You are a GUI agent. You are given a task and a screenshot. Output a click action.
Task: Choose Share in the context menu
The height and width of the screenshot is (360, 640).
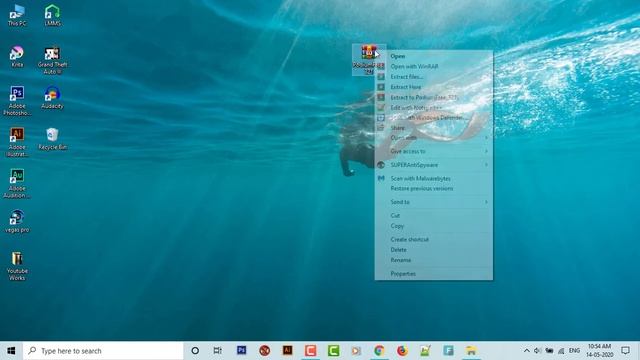(x=434, y=128)
